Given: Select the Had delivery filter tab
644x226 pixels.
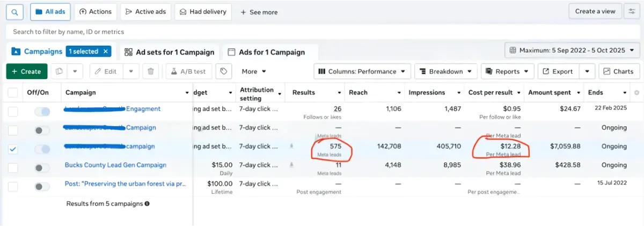Looking at the screenshot, I should pos(203,11).
